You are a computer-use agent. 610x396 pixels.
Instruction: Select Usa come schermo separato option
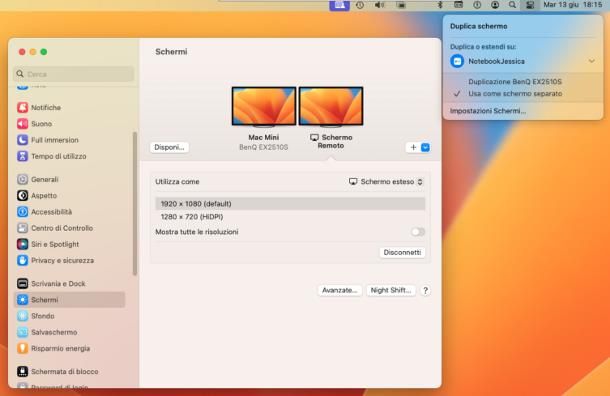pyautogui.click(x=515, y=94)
